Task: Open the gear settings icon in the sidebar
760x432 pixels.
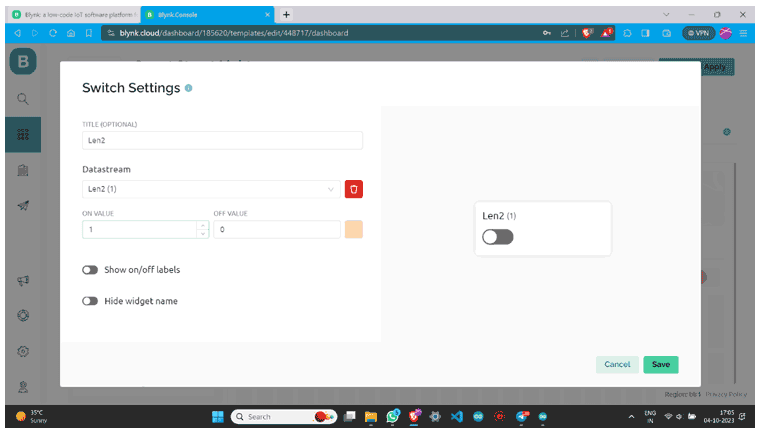Action: (23, 351)
